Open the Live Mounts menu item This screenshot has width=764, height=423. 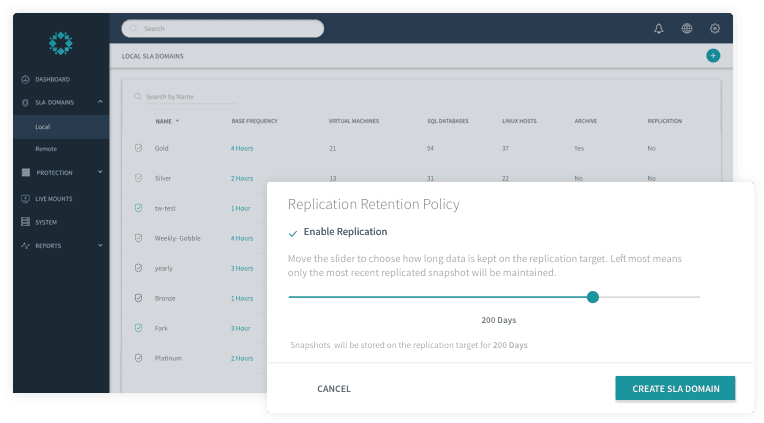coord(55,199)
